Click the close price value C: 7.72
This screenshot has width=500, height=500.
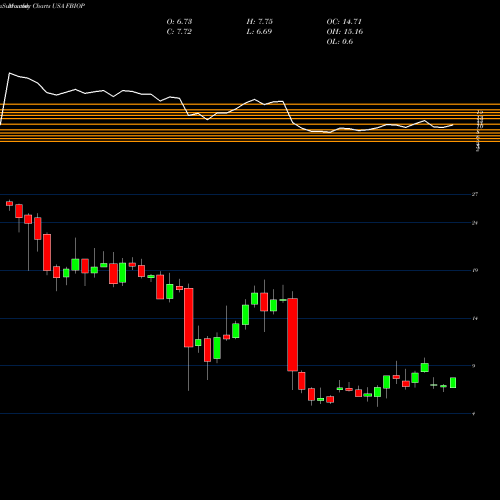(x=179, y=32)
